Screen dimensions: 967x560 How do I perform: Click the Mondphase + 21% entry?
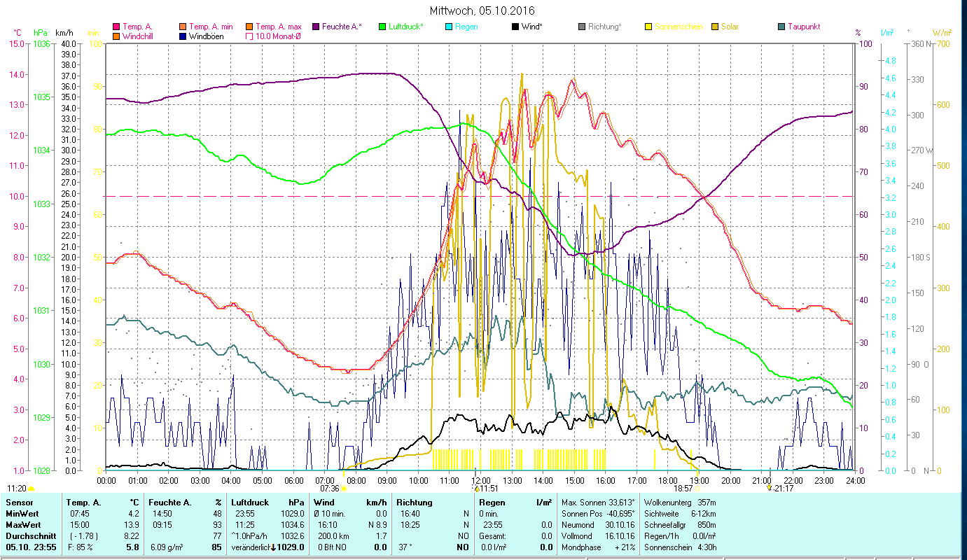tap(598, 547)
